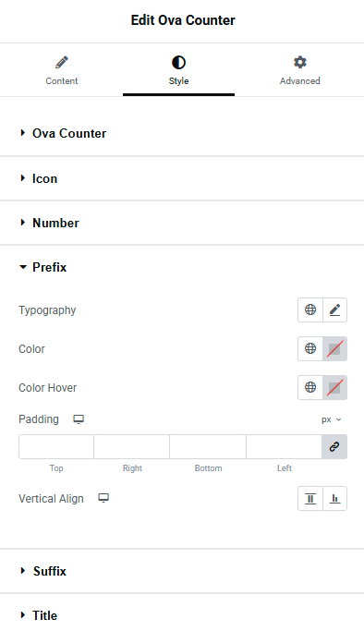This screenshot has width=364, height=631.
Task: Edit Typography with the pencil icon
Action: point(334,309)
